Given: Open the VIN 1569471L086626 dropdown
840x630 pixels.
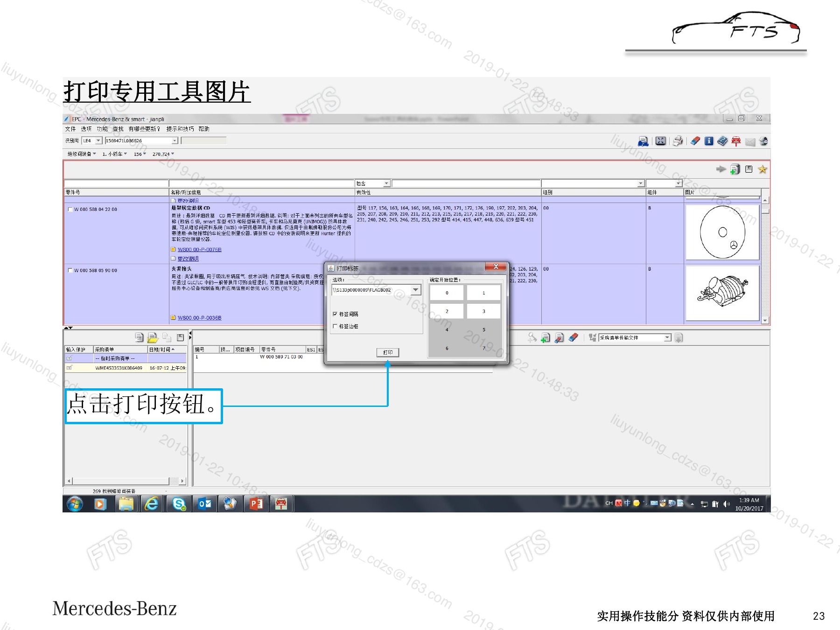Looking at the screenshot, I should 175,140.
